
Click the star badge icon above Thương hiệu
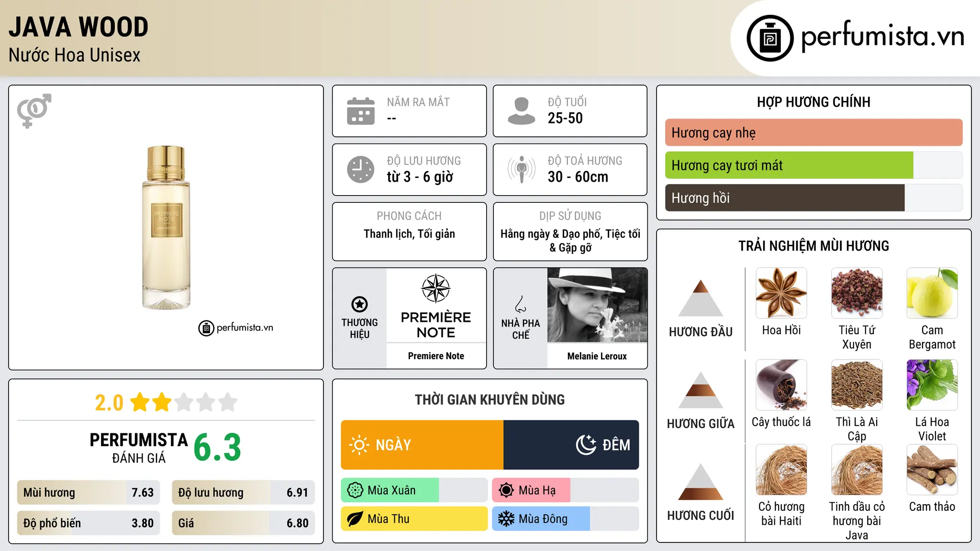pyautogui.click(x=359, y=304)
